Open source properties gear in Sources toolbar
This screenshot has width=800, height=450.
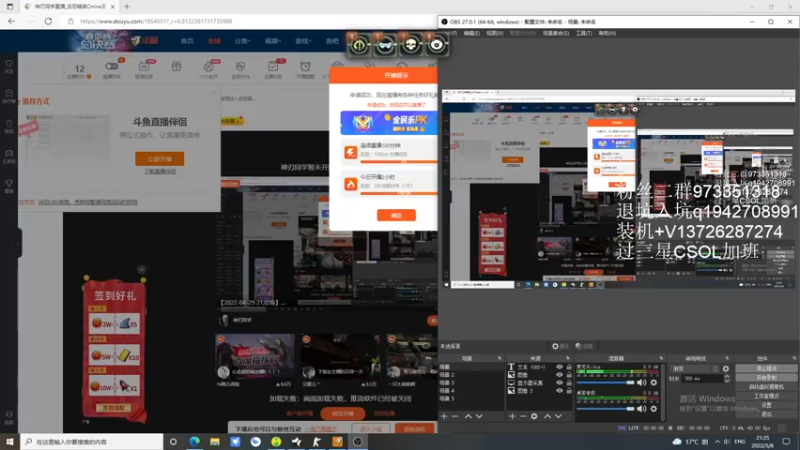(x=534, y=416)
